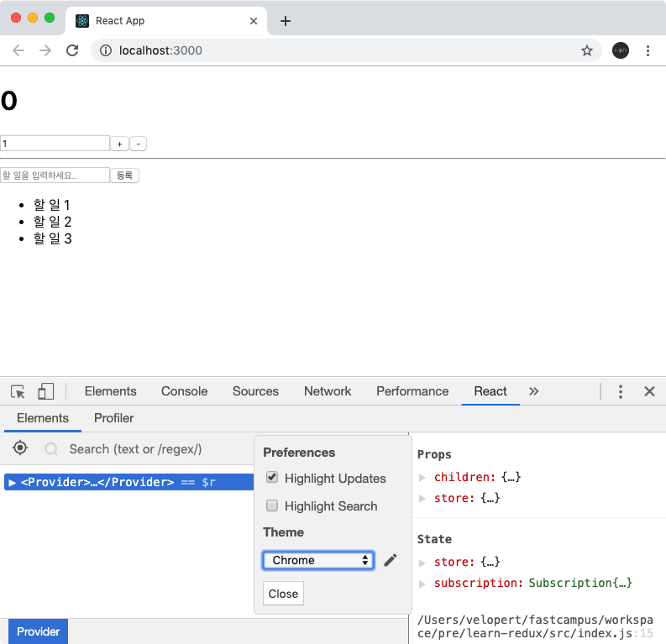Open the Chrome theme dropdown

tap(318, 560)
